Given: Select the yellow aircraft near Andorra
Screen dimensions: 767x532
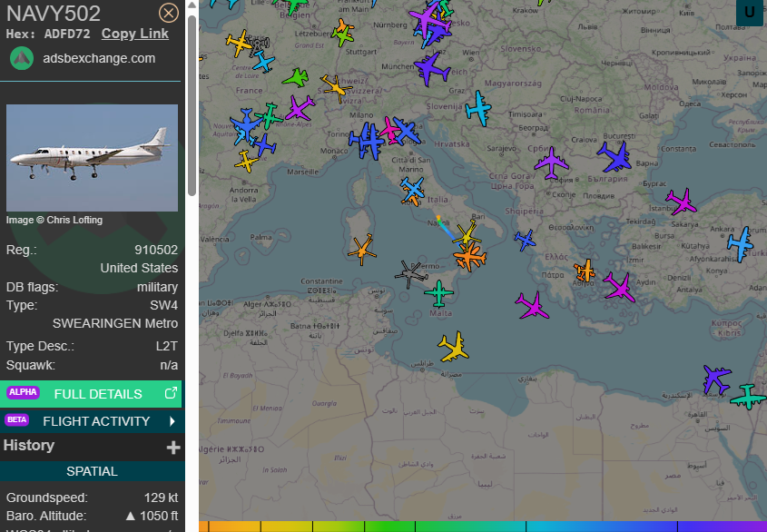Looking at the screenshot, I should [247, 162].
